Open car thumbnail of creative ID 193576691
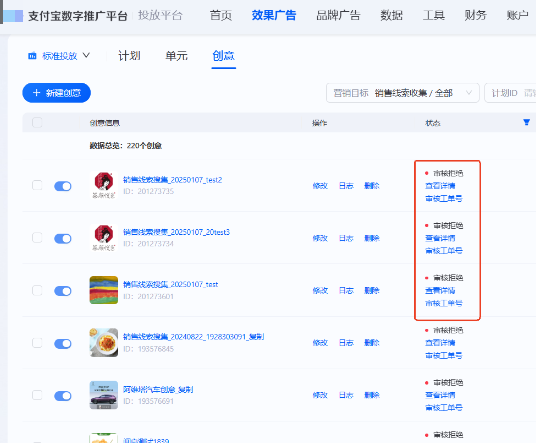The width and height of the screenshot is (536, 443). (x=104, y=395)
